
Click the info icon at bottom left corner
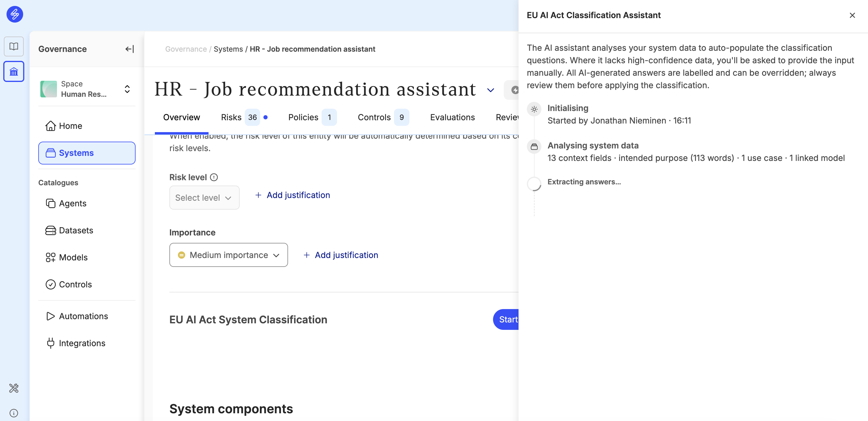coord(14,413)
